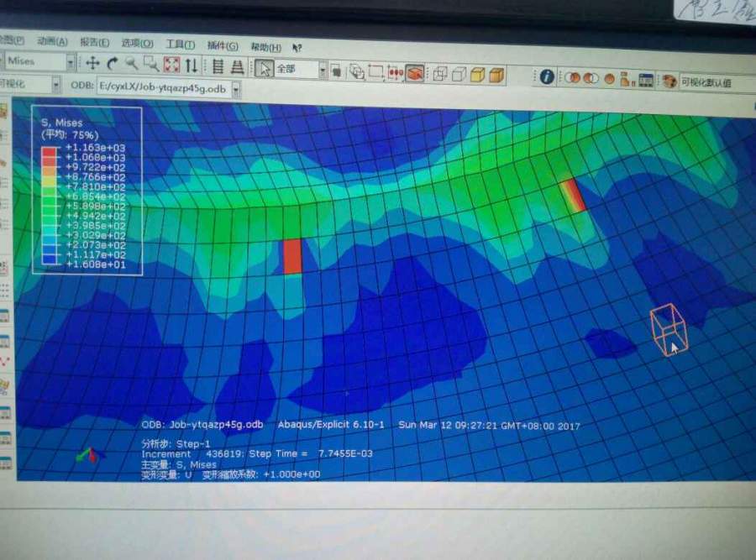756x560 pixels.
Task: Click the display group icon with small figures
Action: coord(627,79)
